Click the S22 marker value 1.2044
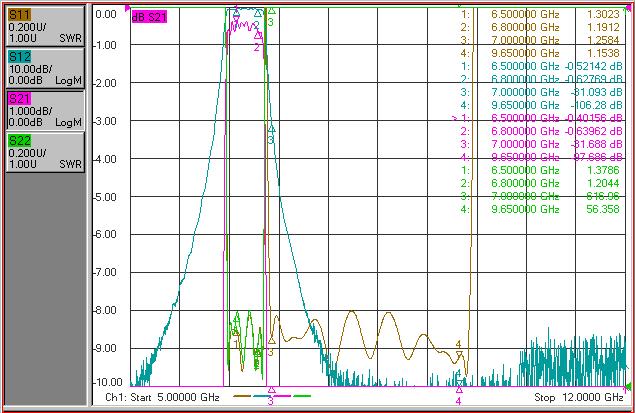 pyautogui.click(x=603, y=183)
